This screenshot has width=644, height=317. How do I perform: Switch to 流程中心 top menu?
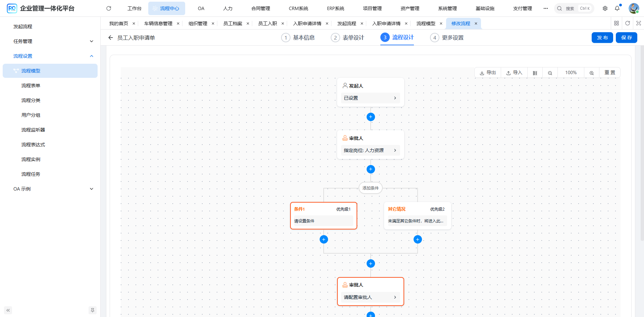167,8
